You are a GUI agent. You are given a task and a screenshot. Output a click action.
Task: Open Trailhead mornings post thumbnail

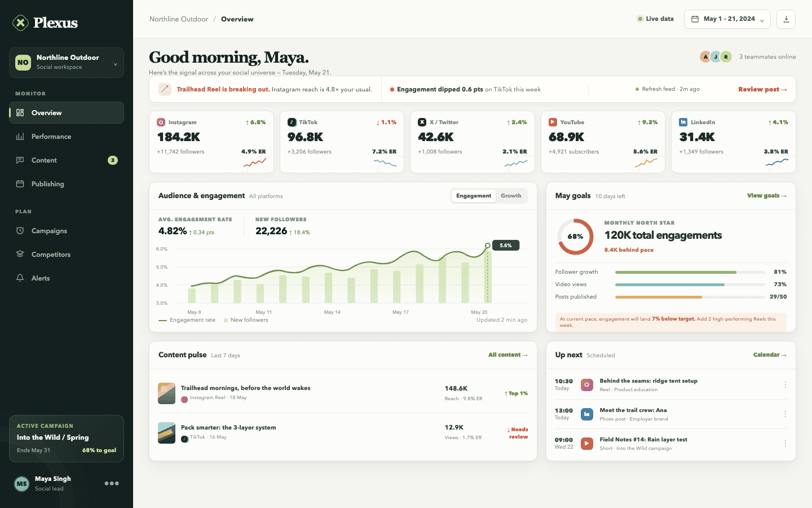[x=167, y=393]
